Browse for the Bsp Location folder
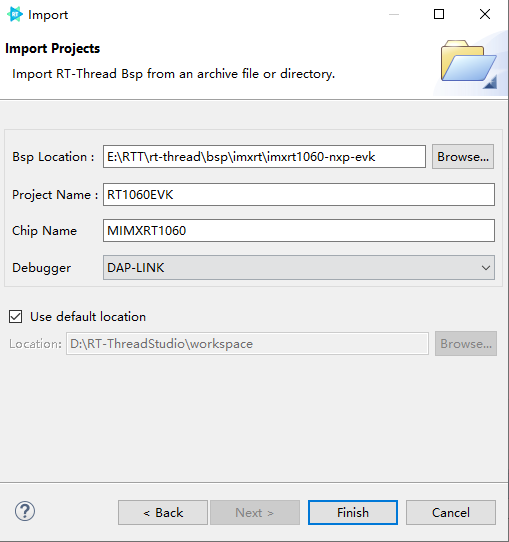 463,157
